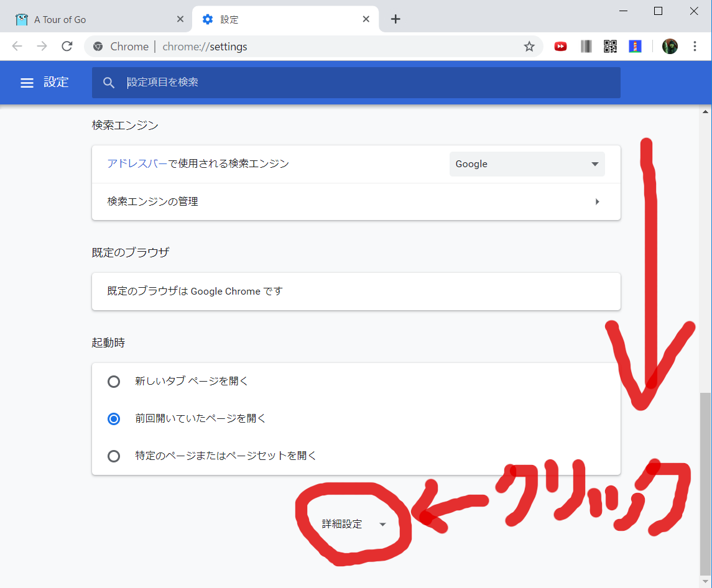The image size is (712, 588).
Task: Select 新しいタブ ページを開く radio option
Action: tap(114, 382)
